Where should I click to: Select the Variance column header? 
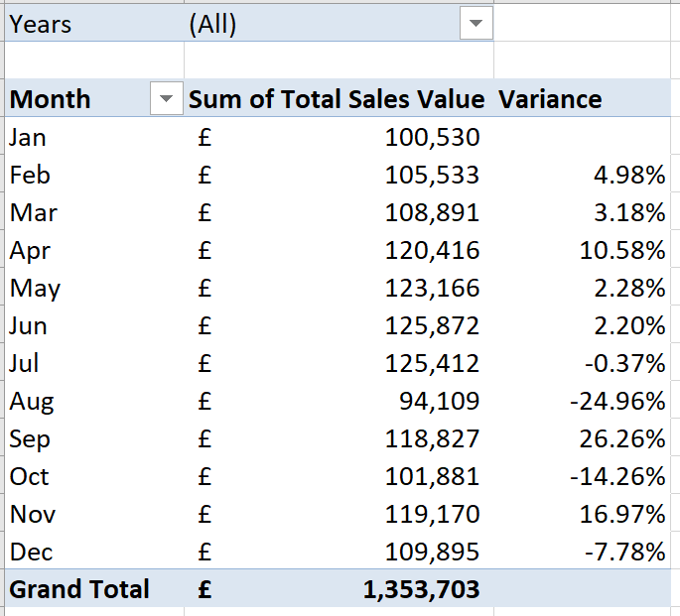pos(550,99)
